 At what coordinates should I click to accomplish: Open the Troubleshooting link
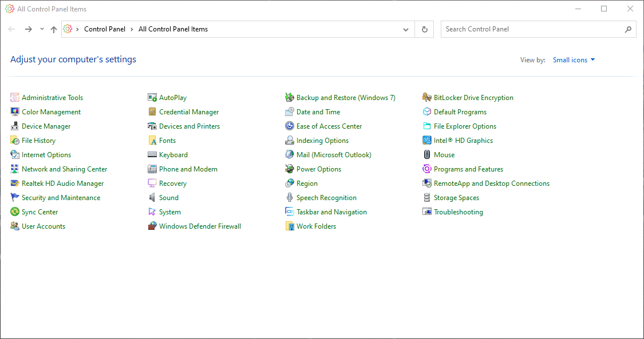tap(459, 212)
